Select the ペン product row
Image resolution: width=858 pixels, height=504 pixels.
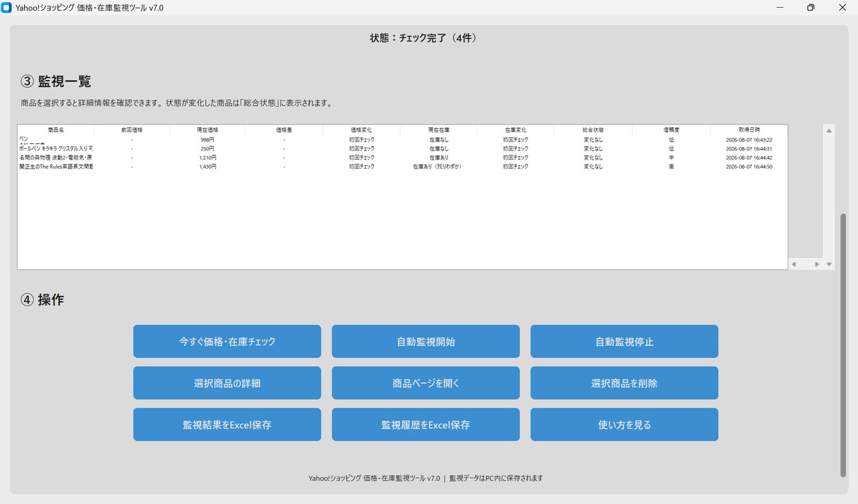402,140
